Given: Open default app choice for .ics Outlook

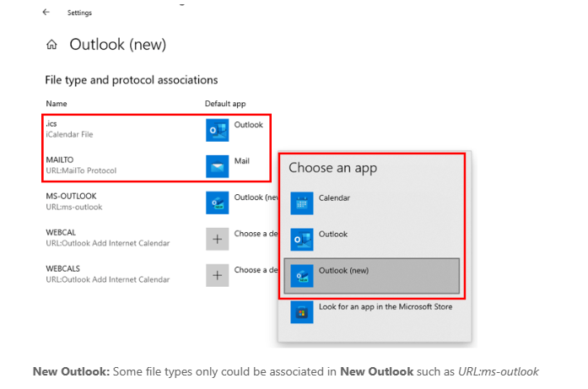Looking at the screenshot, I should (248, 125).
